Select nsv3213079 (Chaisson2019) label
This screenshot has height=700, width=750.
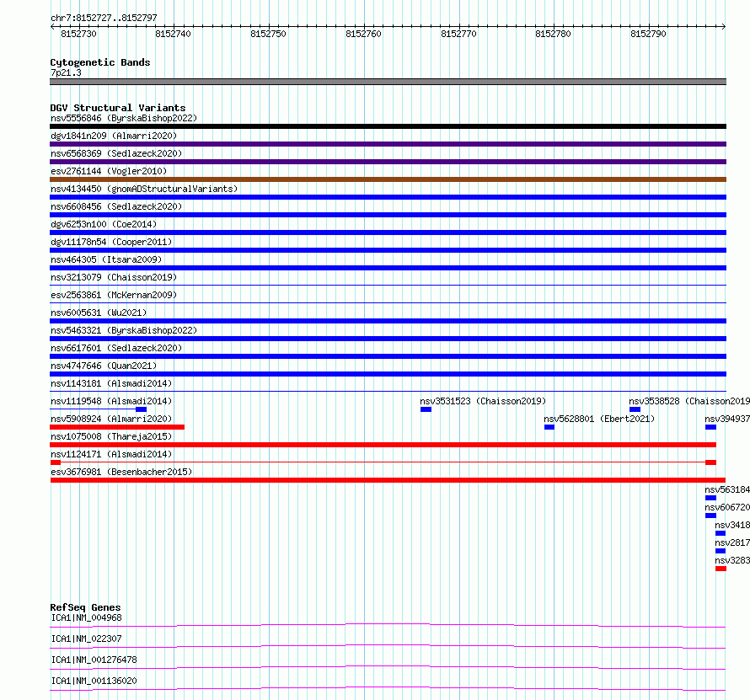(x=114, y=277)
